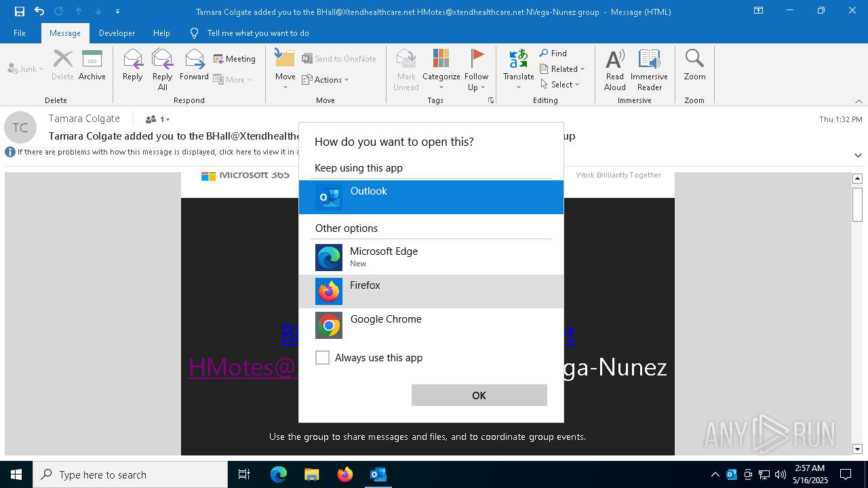Click the Zoom magnifier icon
Image resolution: width=868 pixels, height=488 pixels.
[694, 65]
